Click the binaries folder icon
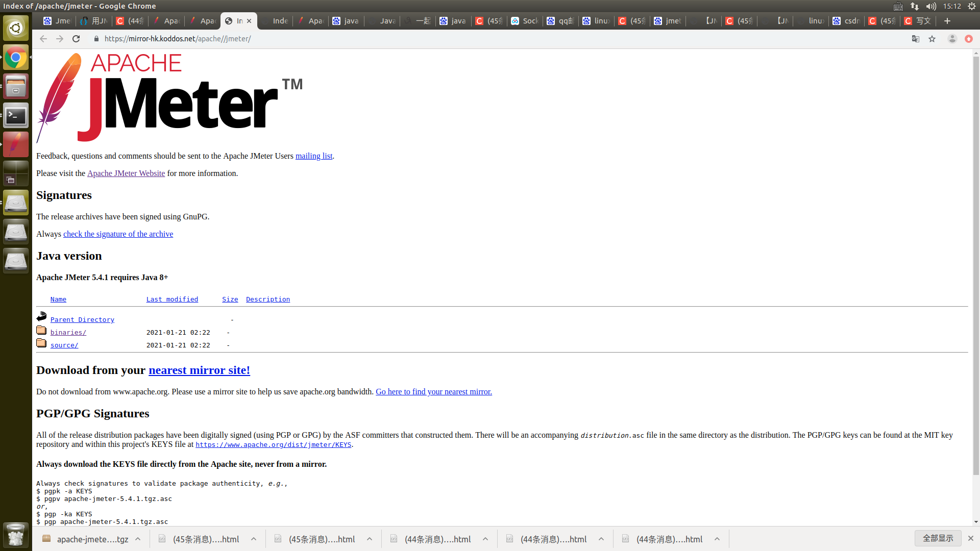The image size is (980, 551). (x=41, y=331)
